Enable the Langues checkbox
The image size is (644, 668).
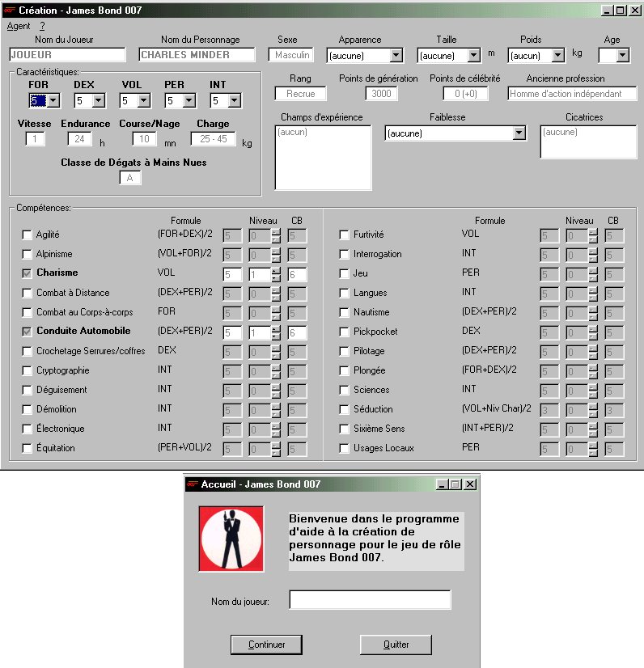(x=344, y=293)
